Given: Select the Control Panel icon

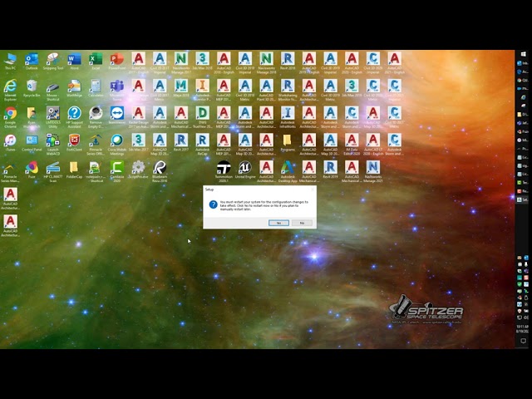Looking at the screenshot, I should click(32, 143).
